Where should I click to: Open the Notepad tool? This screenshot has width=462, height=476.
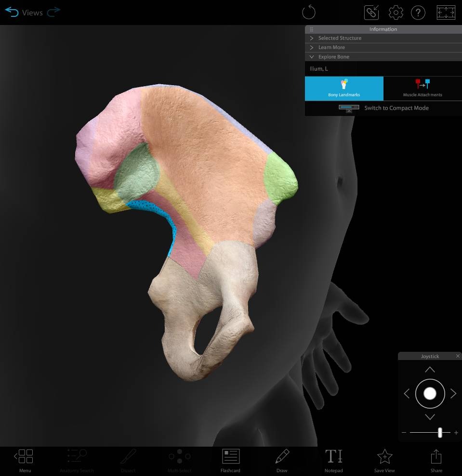[x=333, y=460]
